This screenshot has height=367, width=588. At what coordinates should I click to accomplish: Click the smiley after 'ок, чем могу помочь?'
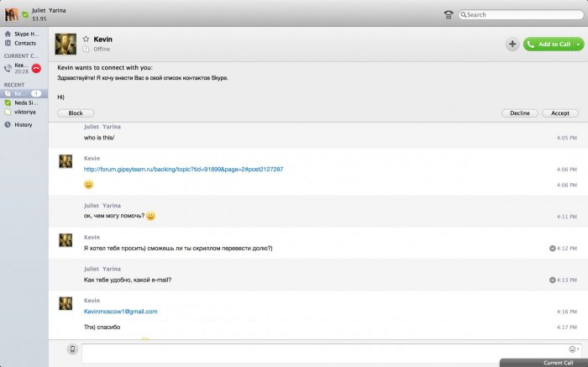pos(150,216)
